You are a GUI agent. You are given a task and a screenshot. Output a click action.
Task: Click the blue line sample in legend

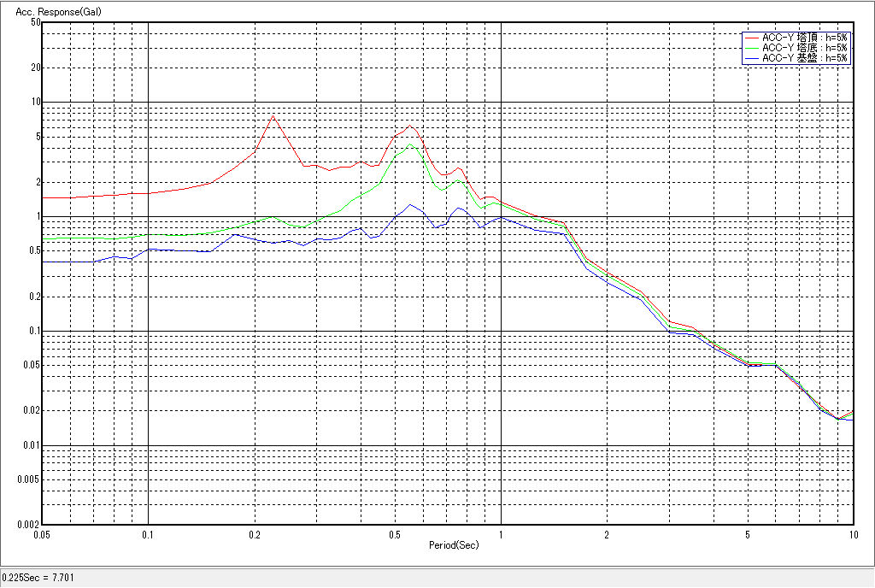752,58
